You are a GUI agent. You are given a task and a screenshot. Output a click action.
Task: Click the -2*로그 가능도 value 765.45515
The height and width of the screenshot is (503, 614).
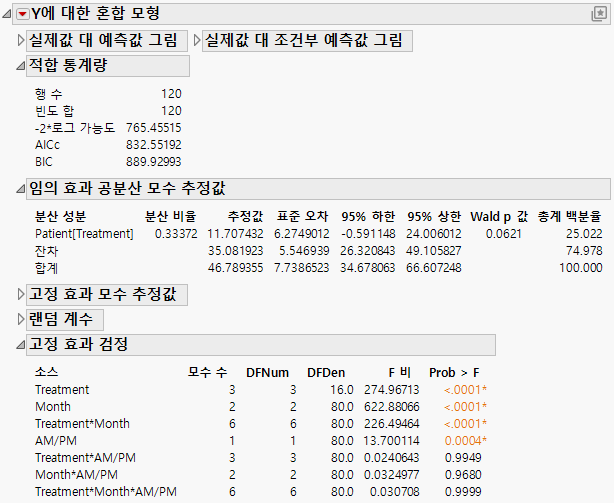[x=154, y=128]
